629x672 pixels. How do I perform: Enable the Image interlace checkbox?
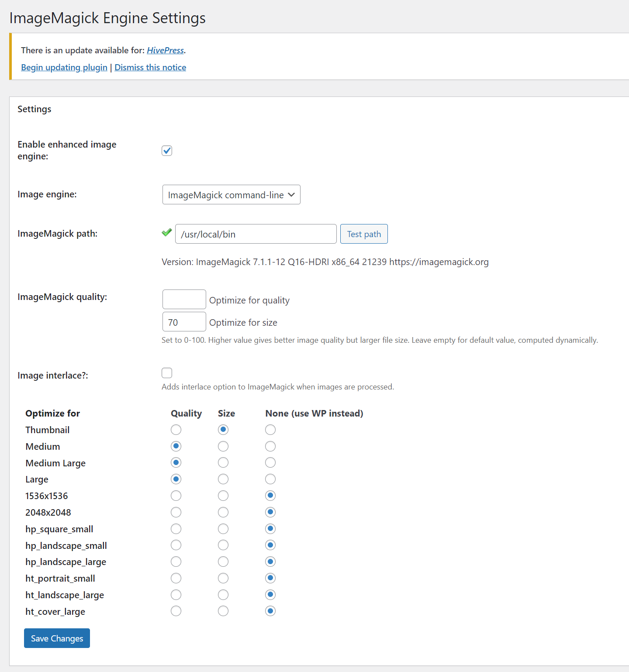point(167,373)
